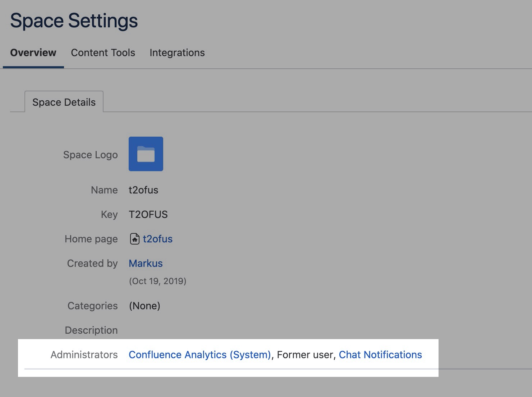Click the Name label
The width and height of the screenshot is (532, 397).
point(104,190)
